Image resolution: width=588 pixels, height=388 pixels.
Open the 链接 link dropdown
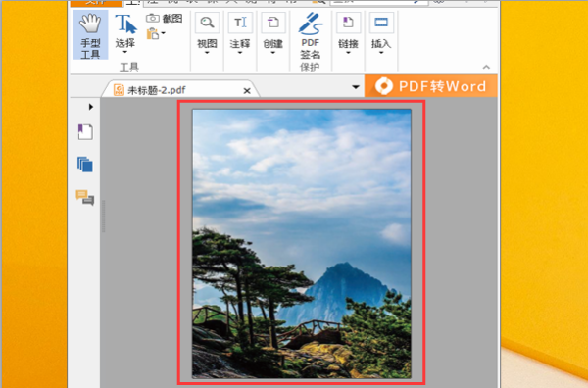(348, 34)
